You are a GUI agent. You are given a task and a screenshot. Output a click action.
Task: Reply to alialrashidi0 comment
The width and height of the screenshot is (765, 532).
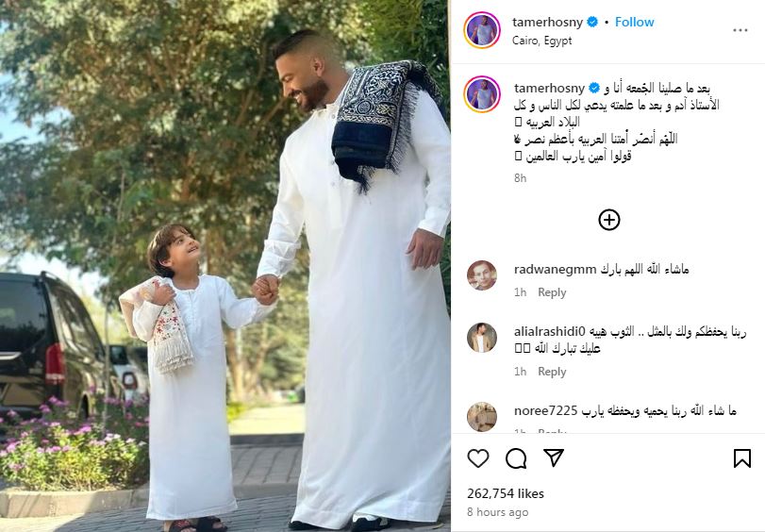(552, 372)
